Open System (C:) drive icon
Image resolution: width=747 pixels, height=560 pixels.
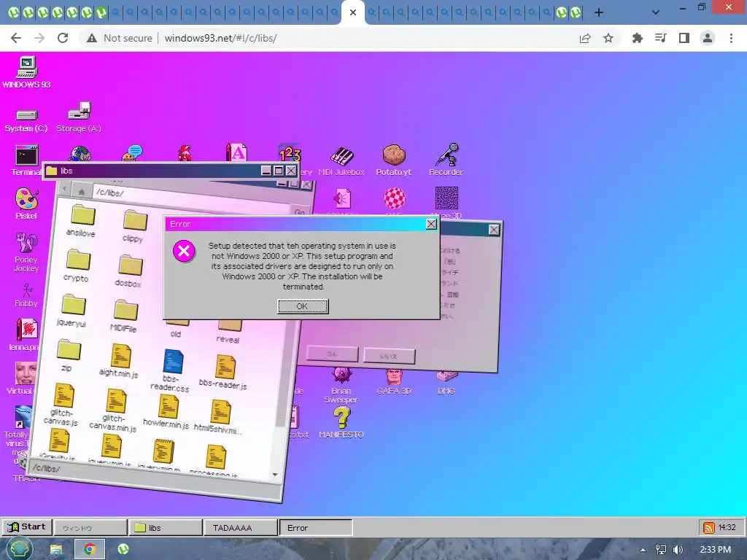click(x=26, y=120)
